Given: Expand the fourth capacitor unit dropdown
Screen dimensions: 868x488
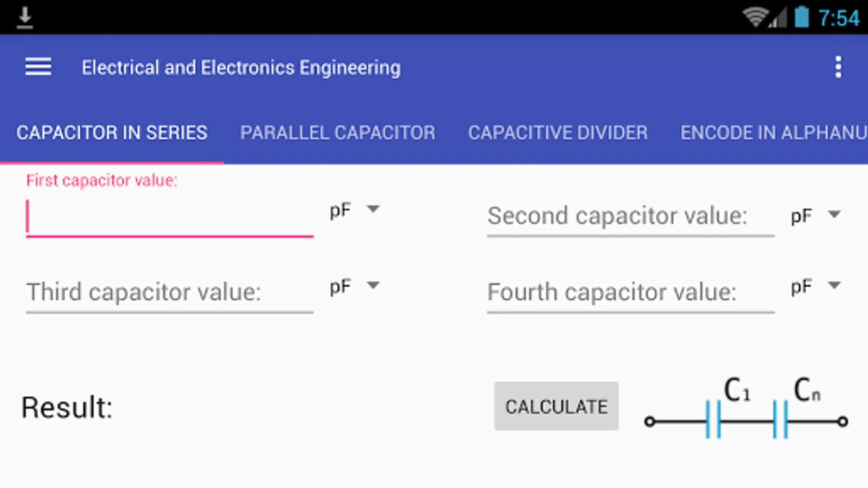Looking at the screenshot, I should 816,286.
